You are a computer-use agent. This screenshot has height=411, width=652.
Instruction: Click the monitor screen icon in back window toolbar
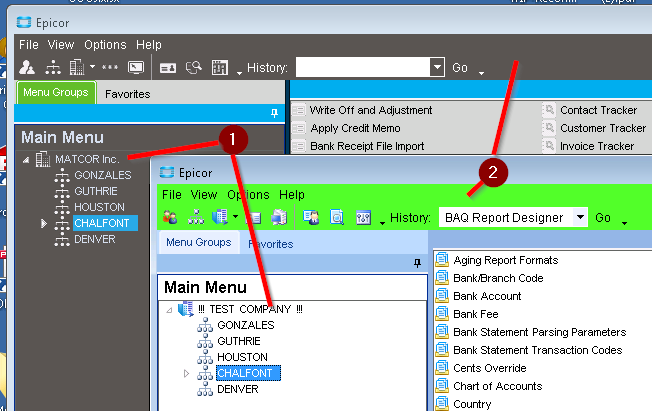(x=136, y=67)
